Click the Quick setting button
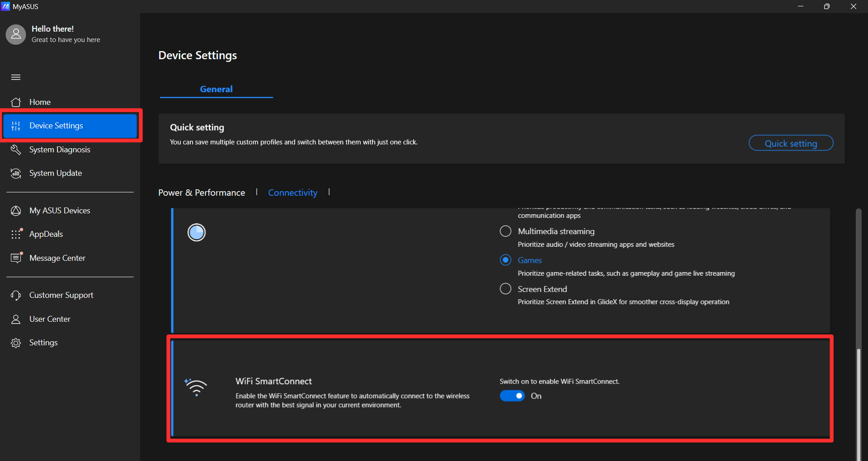Screen dimensions: 868x461 coord(791,143)
